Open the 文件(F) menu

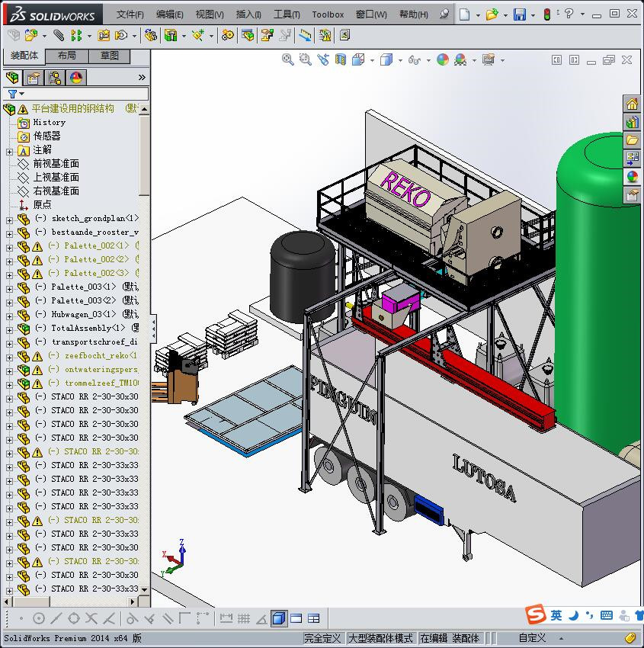click(x=130, y=14)
